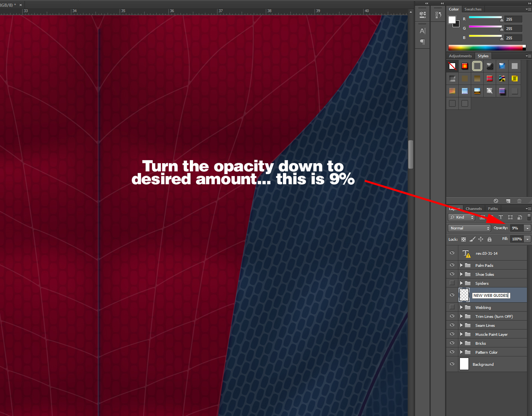532x416 pixels.
Task: Expand the Seam Lines group
Action: coord(461,325)
